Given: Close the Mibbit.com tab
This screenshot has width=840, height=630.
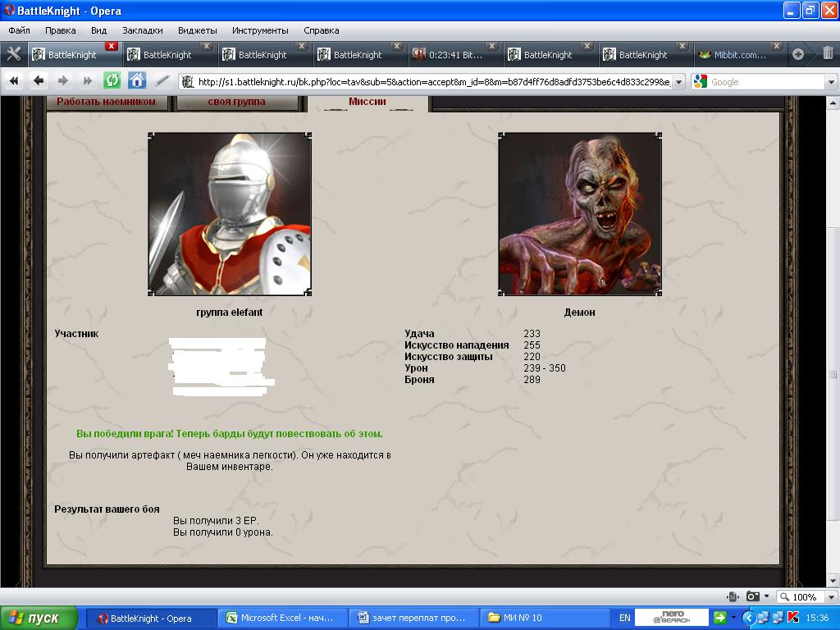Looking at the screenshot, I should pos(777,47).
